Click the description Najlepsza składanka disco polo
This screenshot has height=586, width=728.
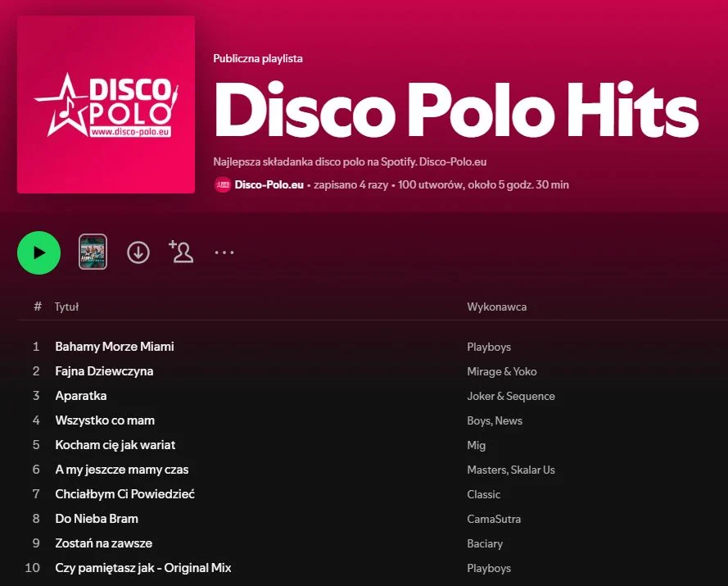[x=350, y=162]
